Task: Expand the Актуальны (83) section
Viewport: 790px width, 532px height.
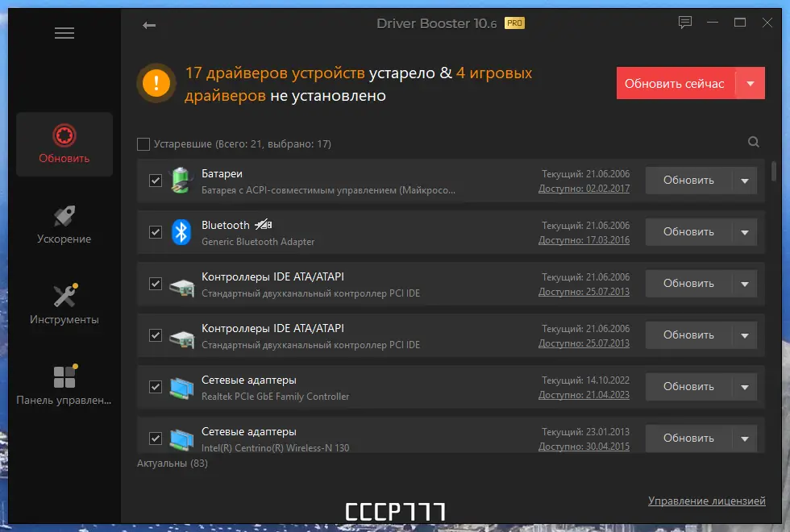Action: point(173,463)
